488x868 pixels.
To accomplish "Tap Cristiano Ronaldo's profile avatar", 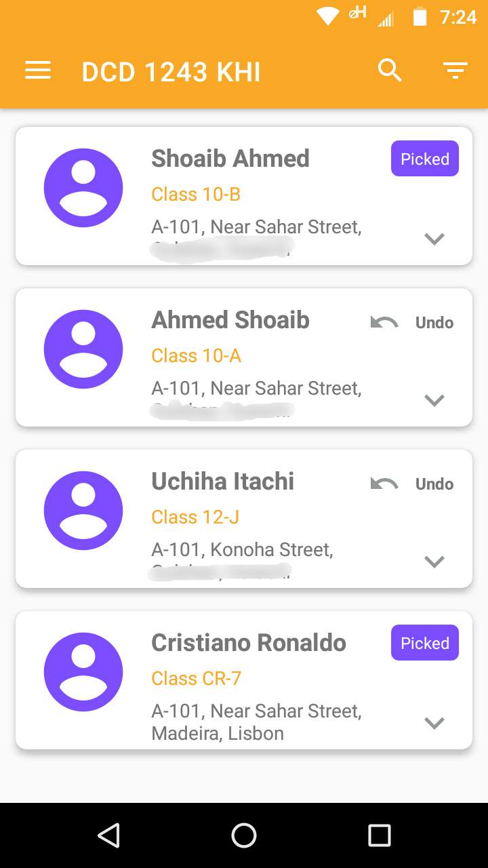I will coord(83,672).
